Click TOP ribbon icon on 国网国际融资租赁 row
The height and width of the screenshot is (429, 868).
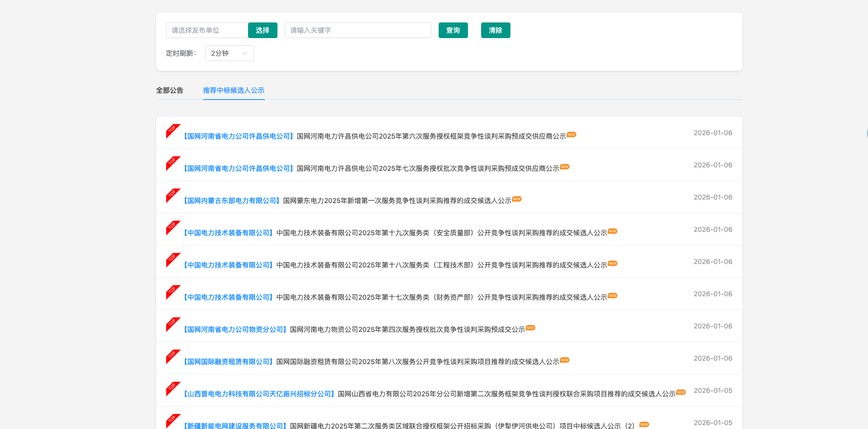click(172, 356)
